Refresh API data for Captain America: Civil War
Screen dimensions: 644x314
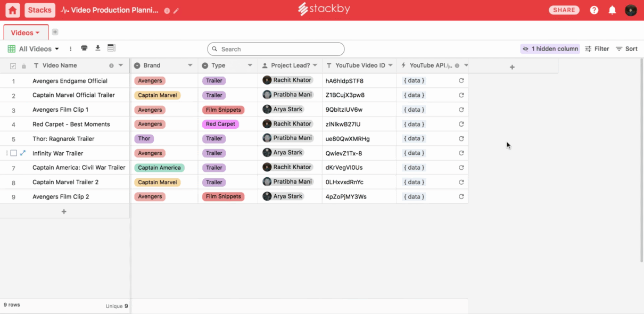[461, 168]
